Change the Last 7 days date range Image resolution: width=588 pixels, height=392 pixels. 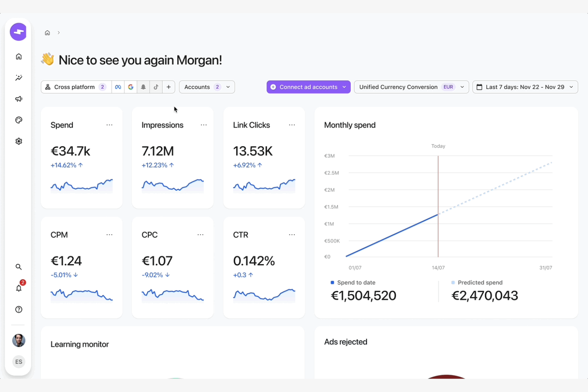point(525,87)
